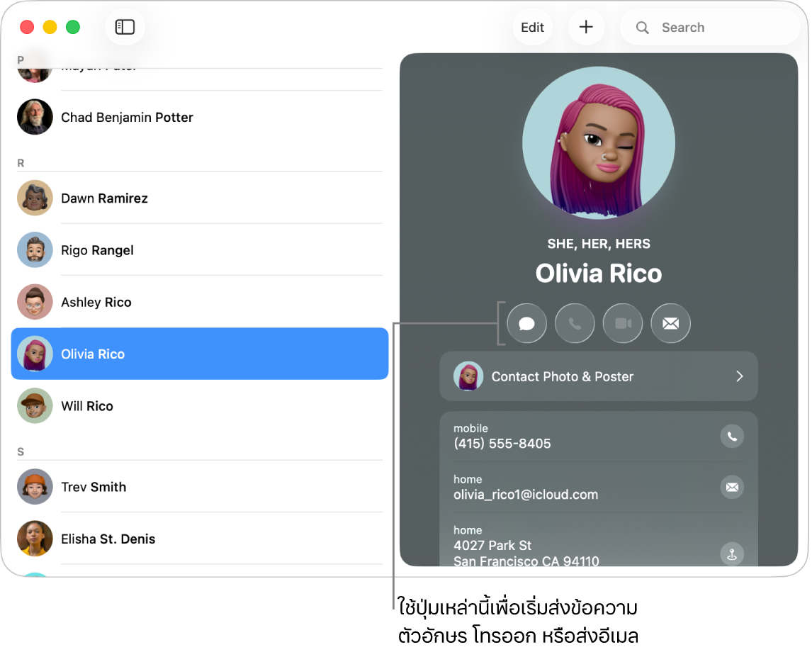
Task: Open map pin for home address
Action: [x=732, y=554]
